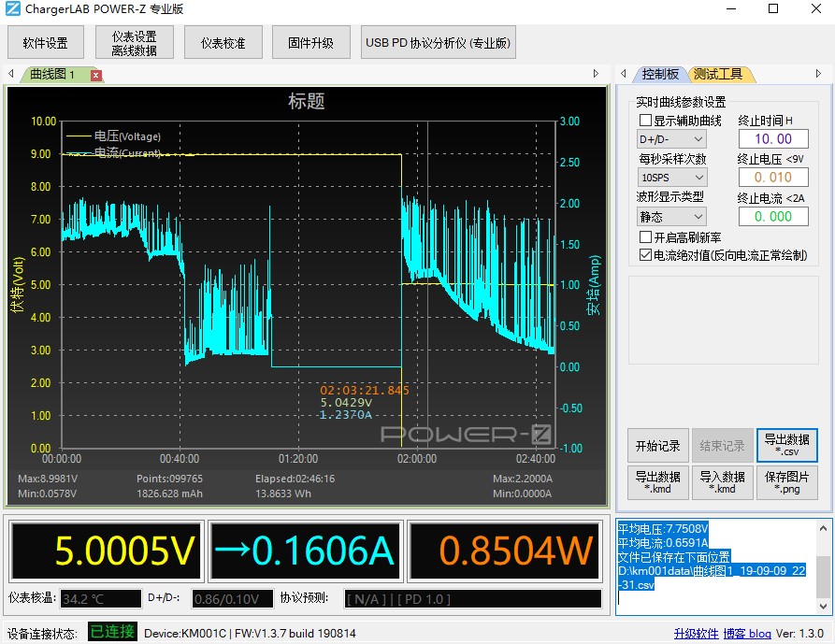Click the 5.0005V voltage readout
Image resolution: width=835 pixels, height=644 pixels.
click(107, 551)
